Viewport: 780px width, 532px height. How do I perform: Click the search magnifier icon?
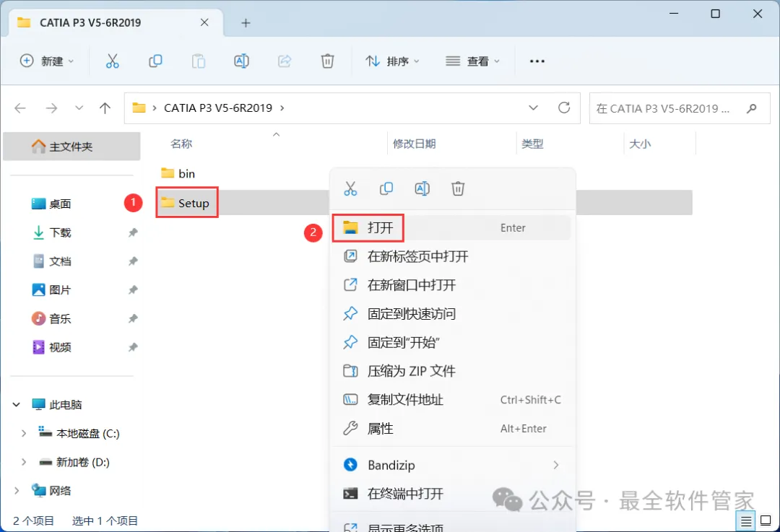752,108
